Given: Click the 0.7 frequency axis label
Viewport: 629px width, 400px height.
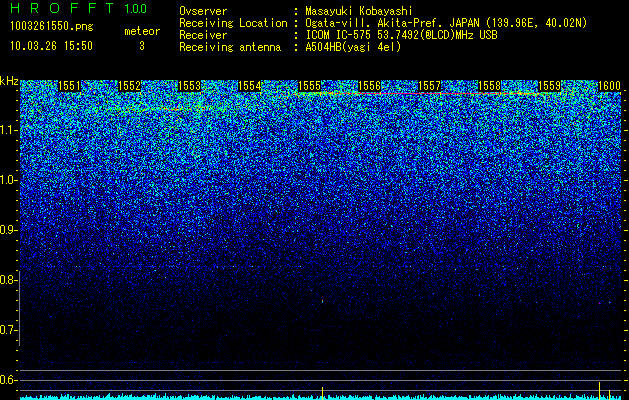Looking at the screenshot, I should (7, 330).
